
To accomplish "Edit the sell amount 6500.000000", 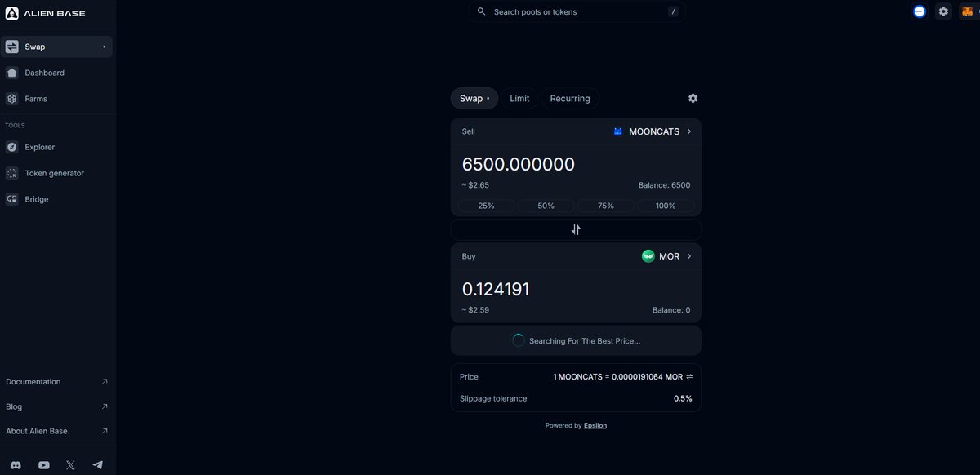I will pyautogui.click(x=519, y=164).
